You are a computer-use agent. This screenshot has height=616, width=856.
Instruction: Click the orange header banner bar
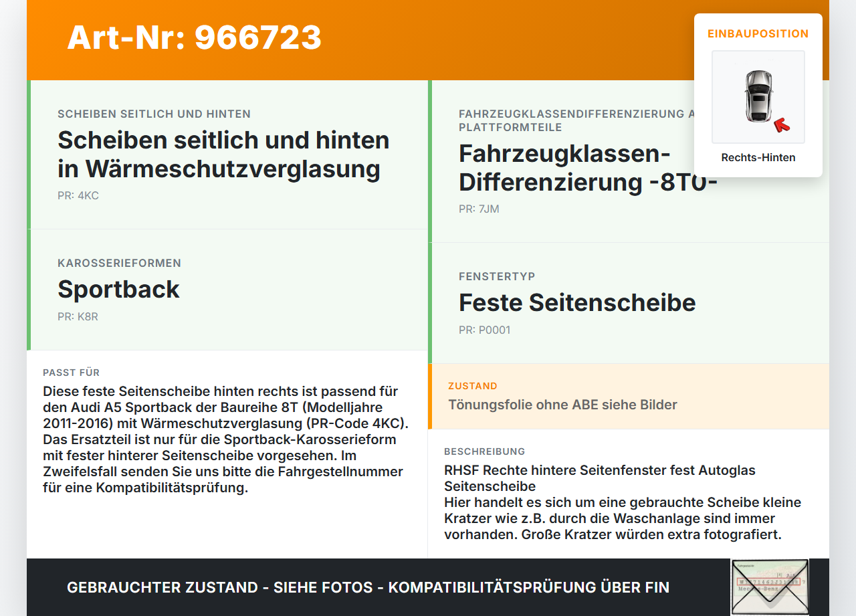(x=428, y=40)
